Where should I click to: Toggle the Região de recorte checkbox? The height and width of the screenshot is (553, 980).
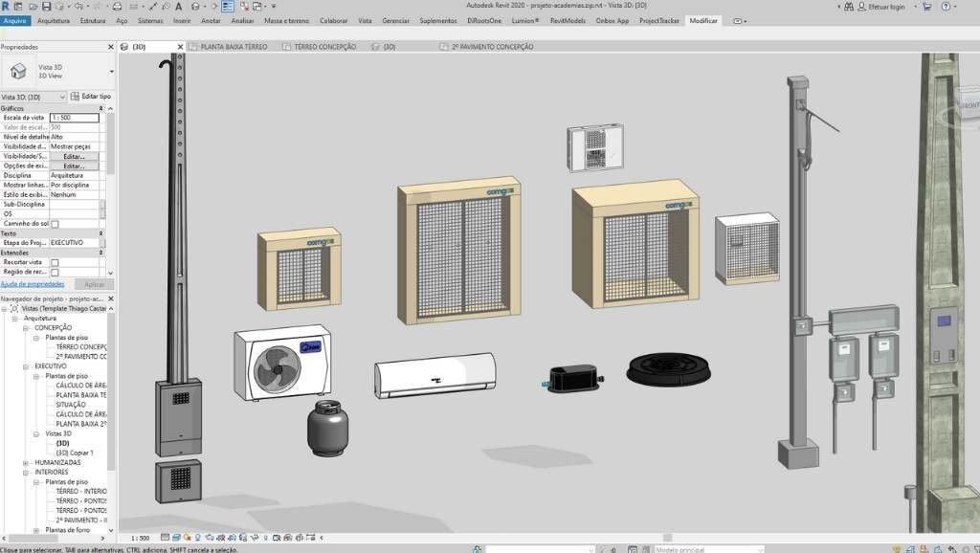pos(55,273)
